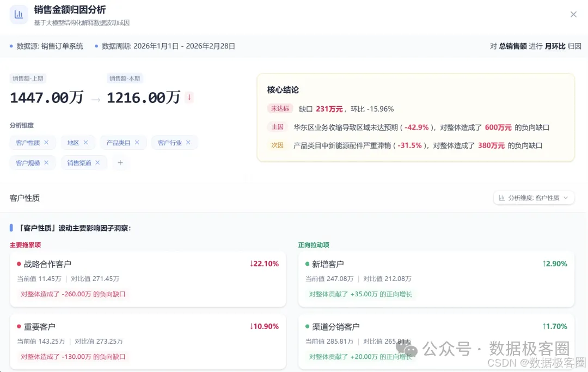
Task: Click the 次因 badge in 核心结论
Action: click(x=278, y=145)
